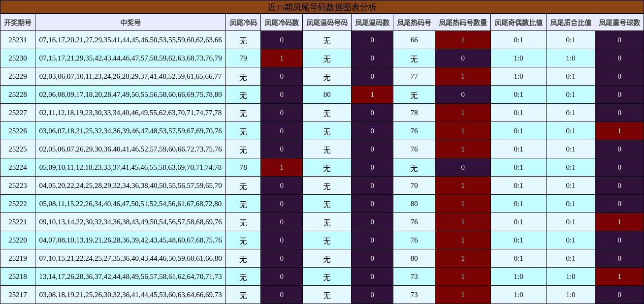Click winning numbers starting 05,09,10,11 for 25224
Image resolution: width=644 pixels, height=304 pixels.
coord(130,167)
